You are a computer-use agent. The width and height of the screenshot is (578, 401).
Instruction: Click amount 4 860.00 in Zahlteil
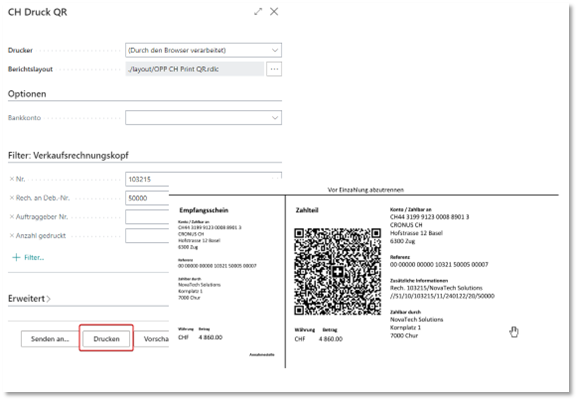(331, 339)
